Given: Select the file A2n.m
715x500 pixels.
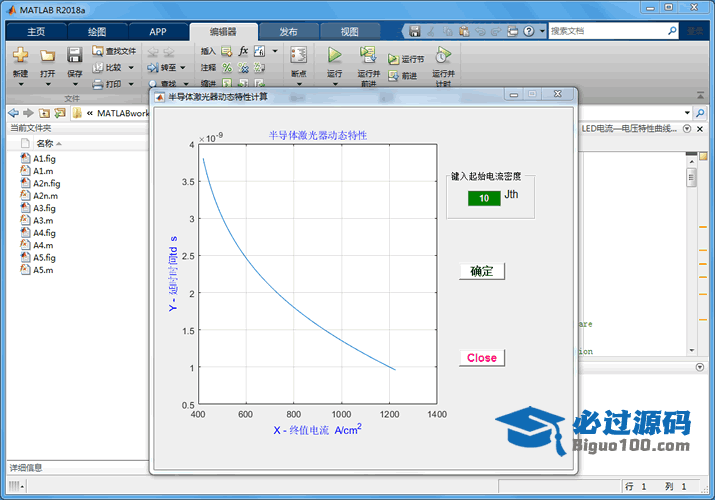Looking at the screenshot, I should 45,196.
